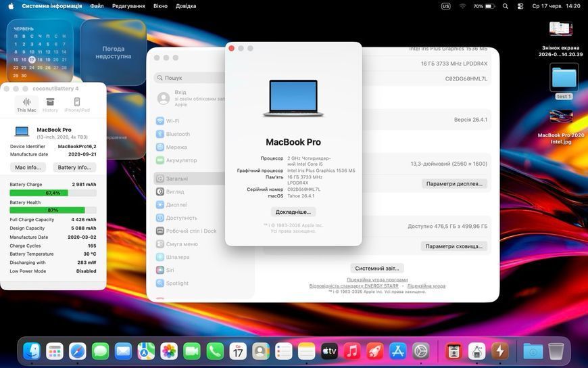Image resolution: width=588 pixels, height=368 pixels.
Task: Open Reminders app in Dock
Action: point(283,352)
